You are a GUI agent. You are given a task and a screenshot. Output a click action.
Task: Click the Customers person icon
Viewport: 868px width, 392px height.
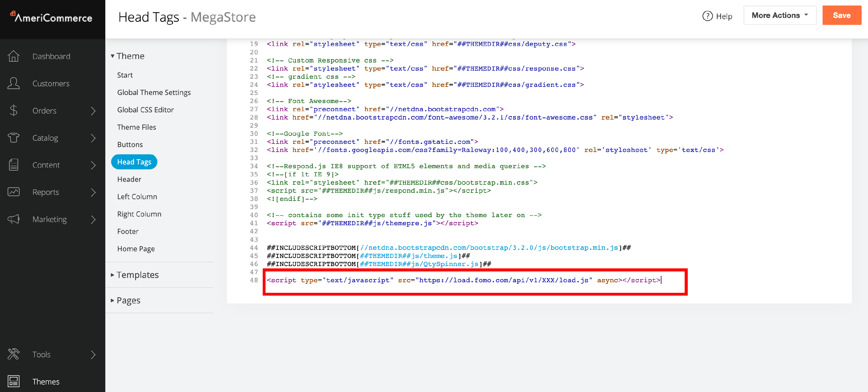point(14,83)
